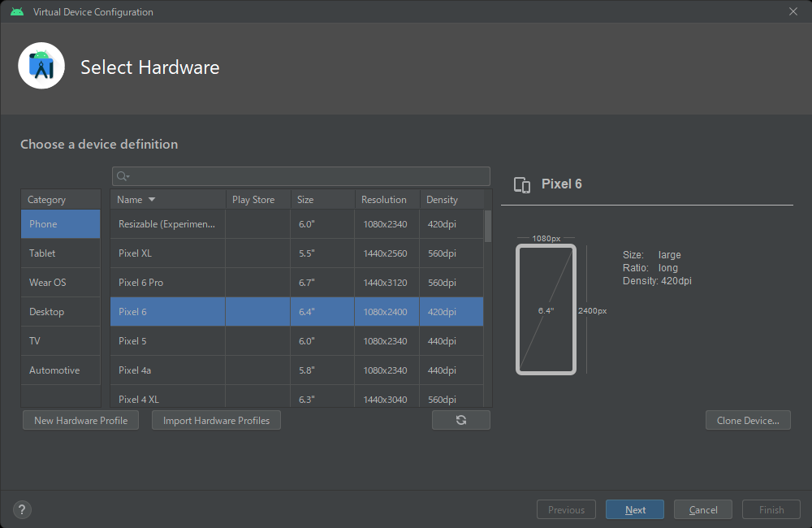Click the Clone Device button
The height and width of the screenshot is (528, 812).
pos(748,420)
